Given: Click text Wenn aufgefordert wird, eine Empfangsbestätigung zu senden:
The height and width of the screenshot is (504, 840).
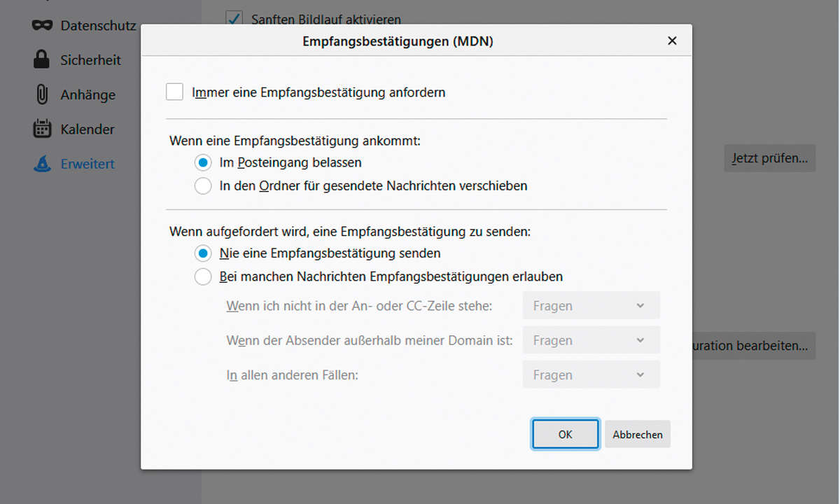Looking at the screenshot, I should pos(350,231).
